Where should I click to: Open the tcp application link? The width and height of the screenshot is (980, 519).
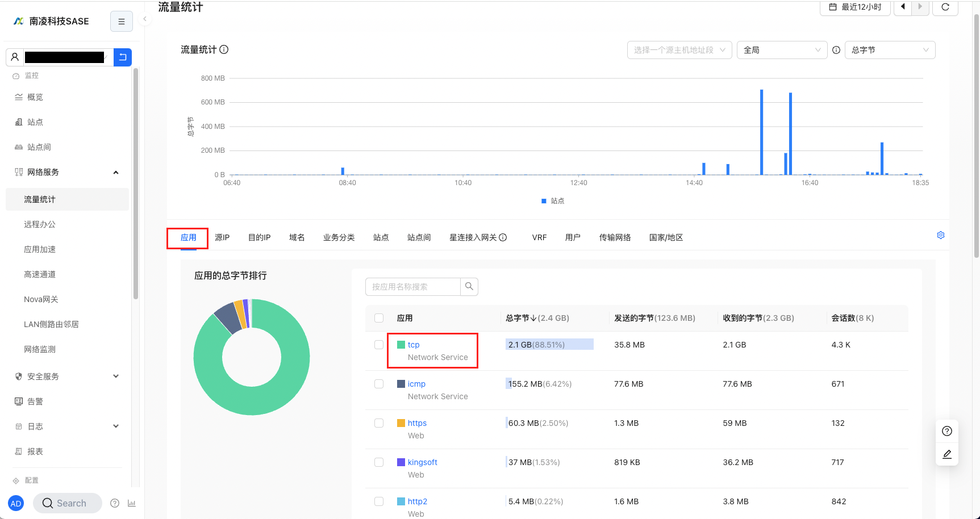pos(414,345)
